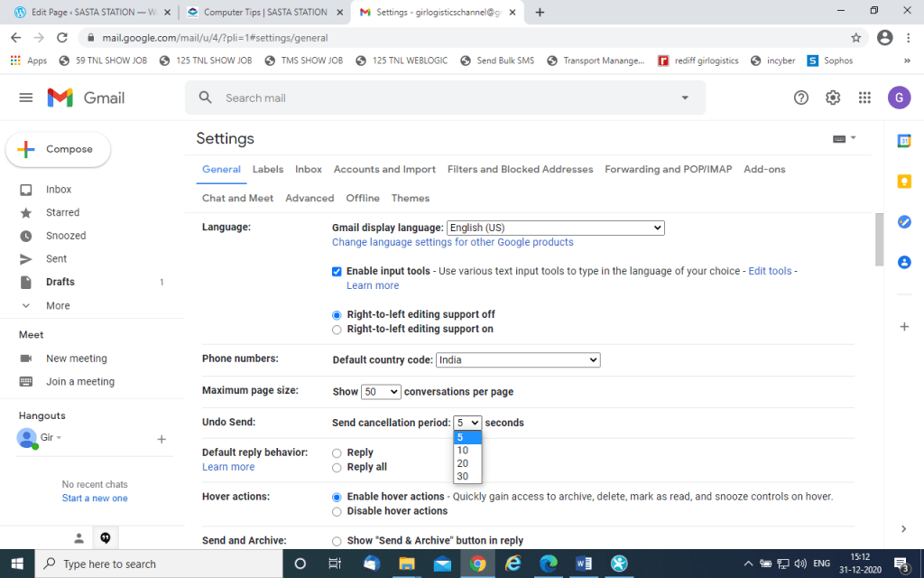This screenshot has height=578, width=924.
Task: Click the Compose button
Action: pyautogui.click(x=59, y=149)
